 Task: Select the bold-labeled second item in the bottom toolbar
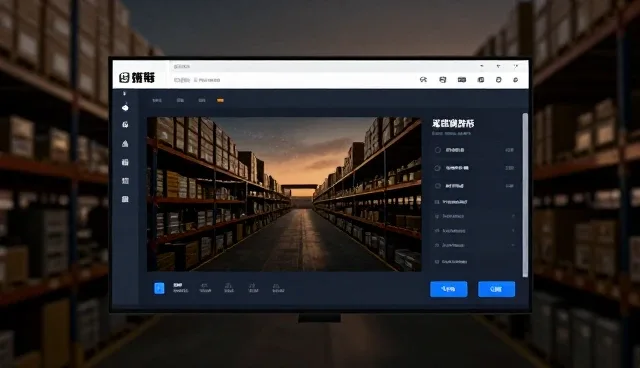coord(180,288)
